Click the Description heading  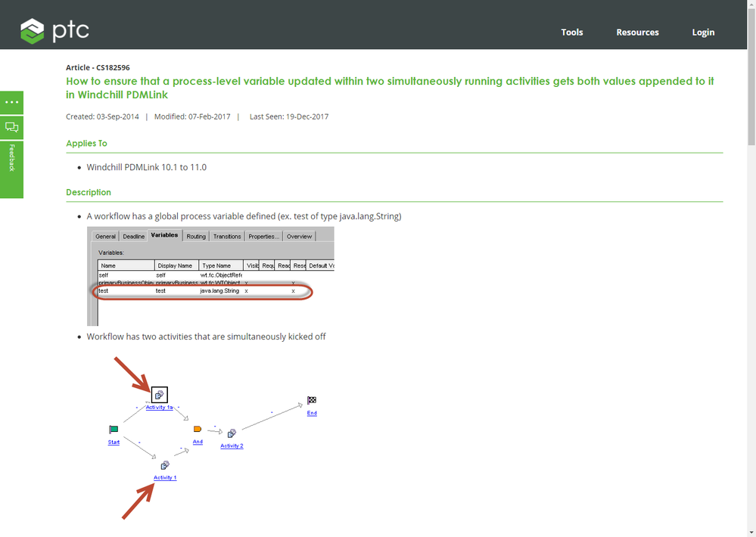(x=89, y=192)
